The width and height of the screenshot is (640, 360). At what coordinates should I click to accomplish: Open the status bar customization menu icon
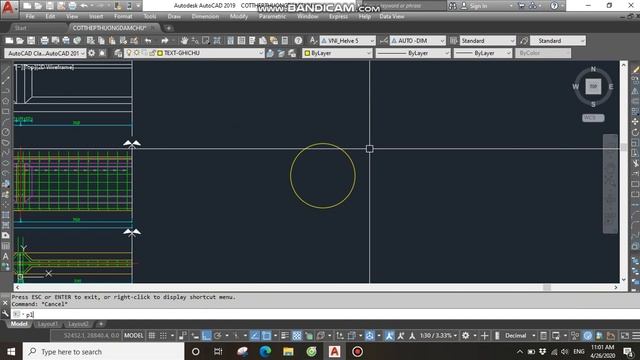(636, 336)
